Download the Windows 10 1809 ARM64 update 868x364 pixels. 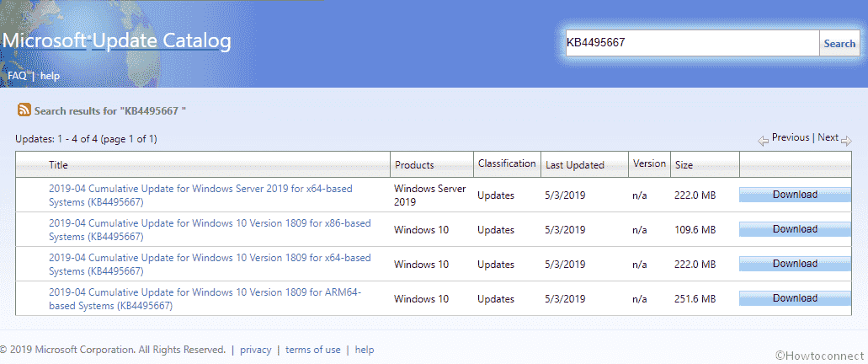click(795, 298)
